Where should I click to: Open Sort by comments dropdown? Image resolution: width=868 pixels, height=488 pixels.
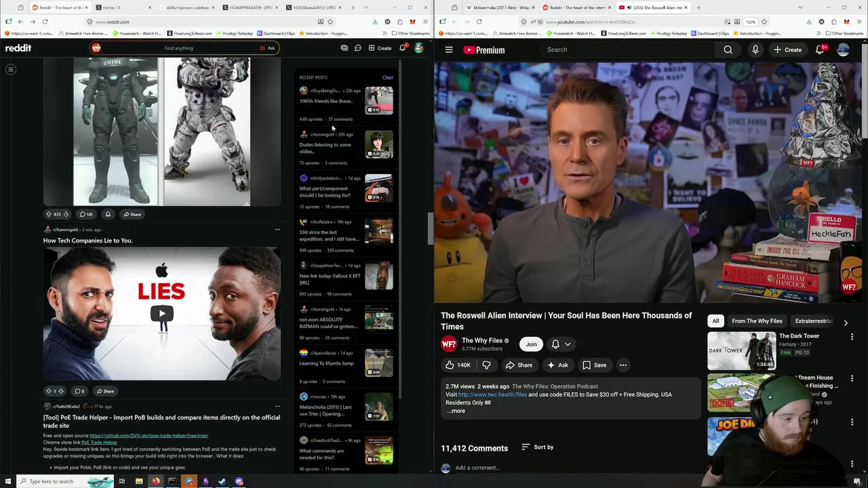537,447
